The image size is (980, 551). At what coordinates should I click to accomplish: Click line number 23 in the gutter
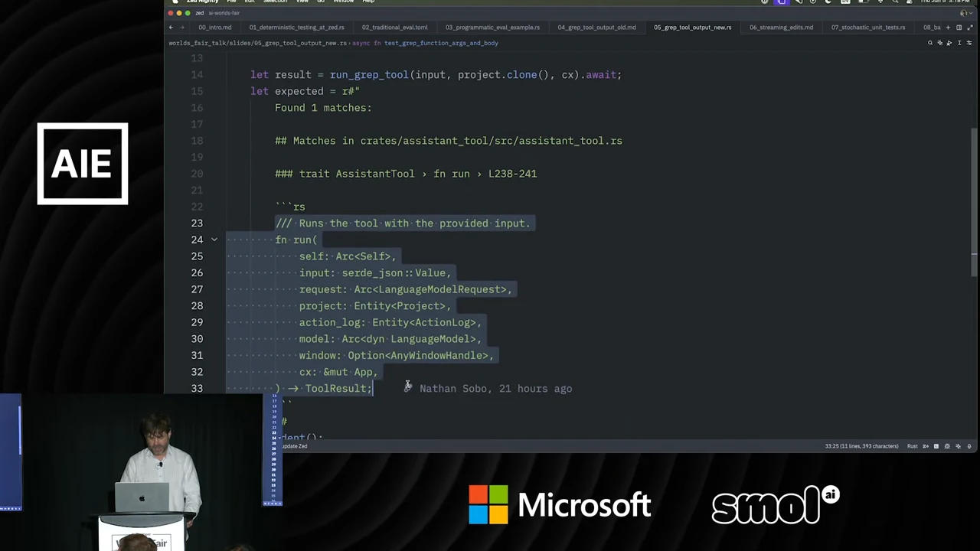coord(197,223)
